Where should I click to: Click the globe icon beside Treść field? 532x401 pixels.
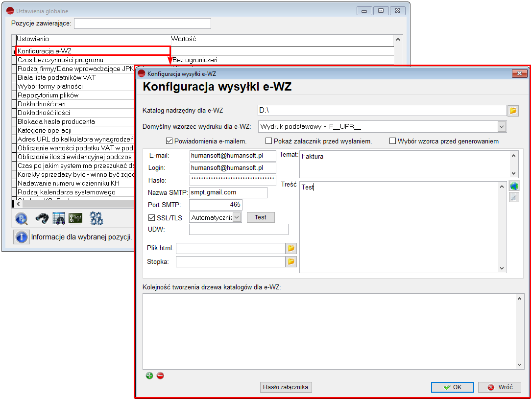(x=513, y=186)
